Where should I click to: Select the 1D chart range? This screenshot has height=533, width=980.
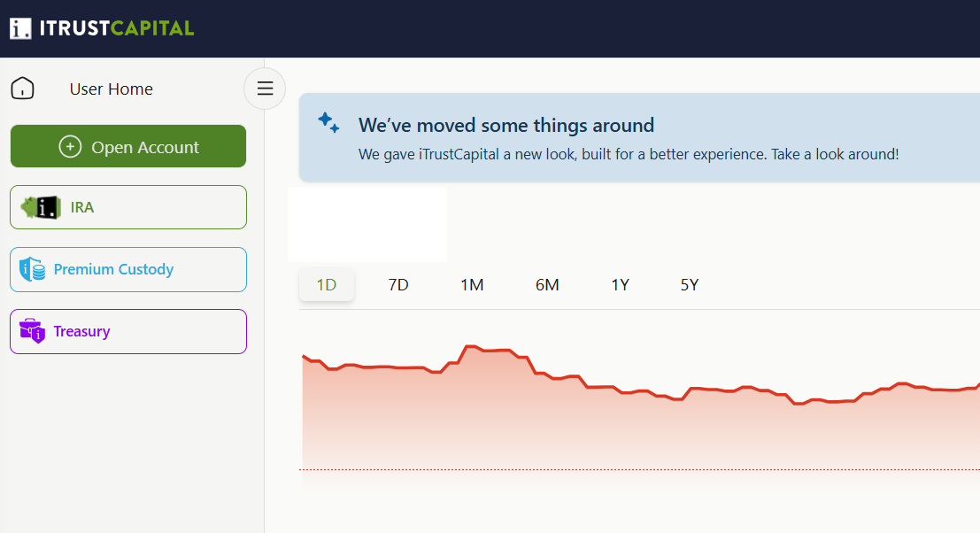[x=327, y=285]
